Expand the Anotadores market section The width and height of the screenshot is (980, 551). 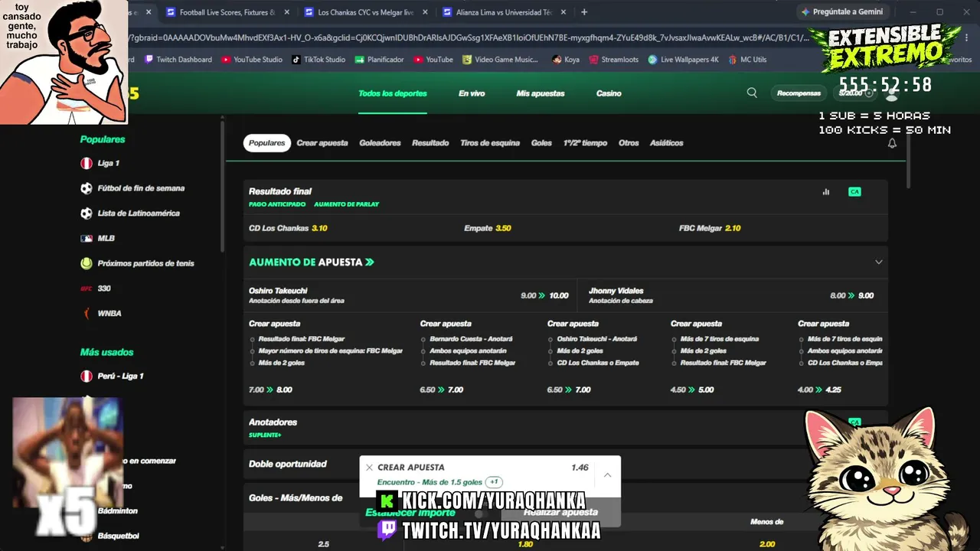[x=565, y=427]
